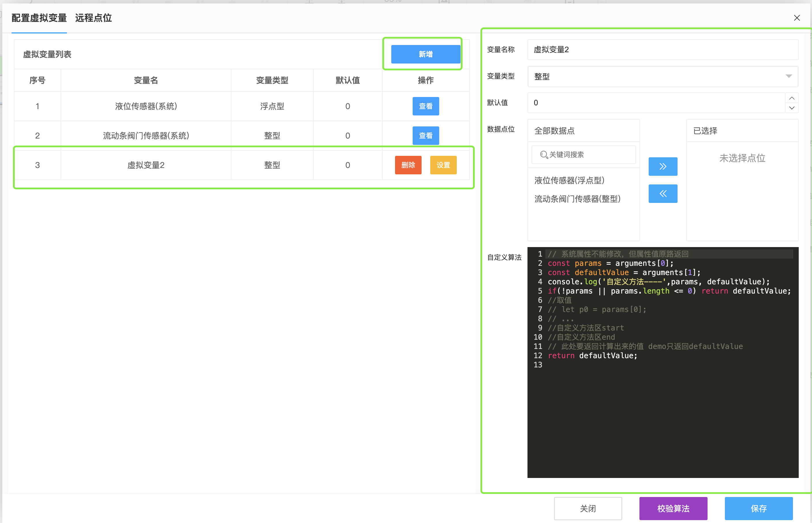Click code line 4 console.log statement
Viewport: 812px width, 523px height.
[x=658, y=282]
